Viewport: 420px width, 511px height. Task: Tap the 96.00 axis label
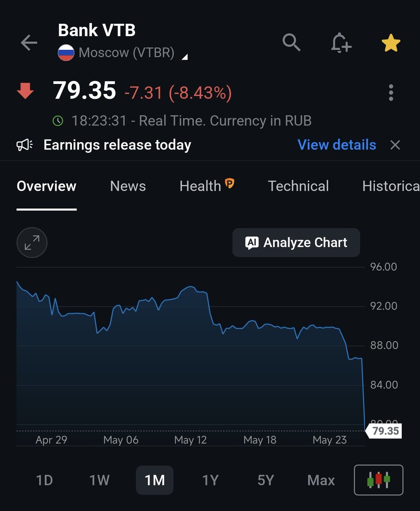[383, 267]
